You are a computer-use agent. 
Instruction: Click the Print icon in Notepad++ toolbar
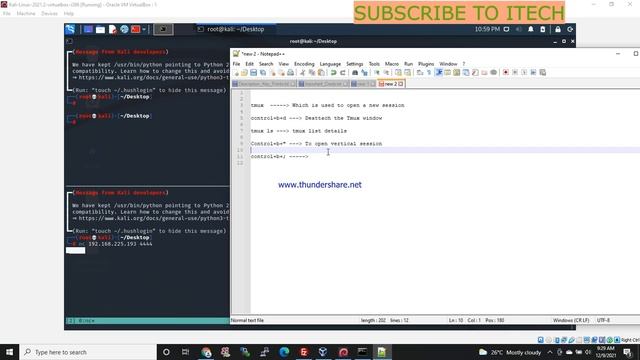coord(290,73)
